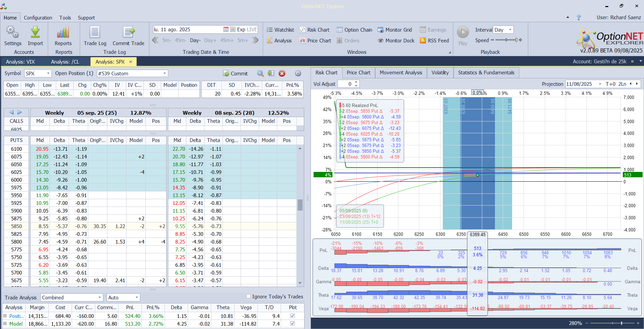Open the Monitor Grid window

coord(395,30)
